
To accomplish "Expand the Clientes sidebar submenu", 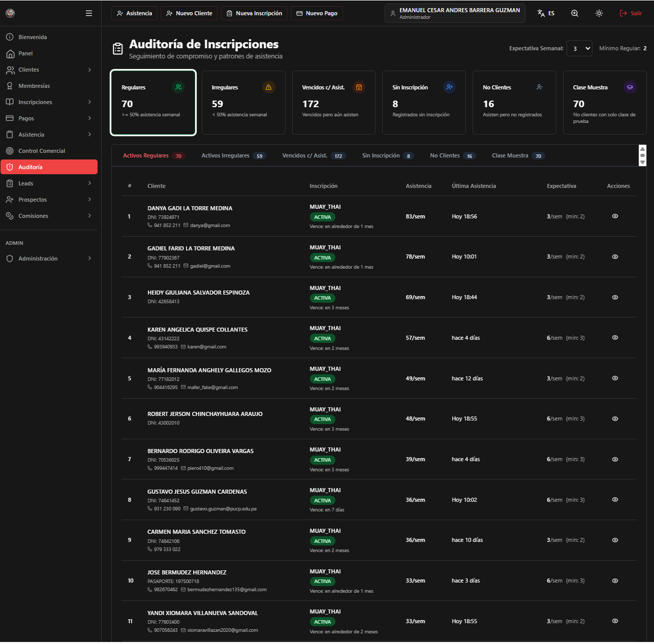I will pos(49,70).
